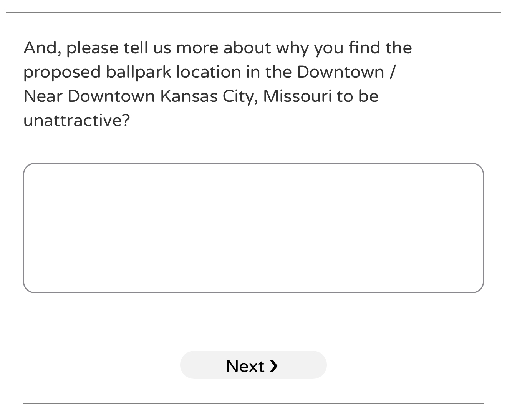The height and width of the screenshot is (420, 507).
Task: Click "Near Downtown" in the question text
Action: [89, 96]
